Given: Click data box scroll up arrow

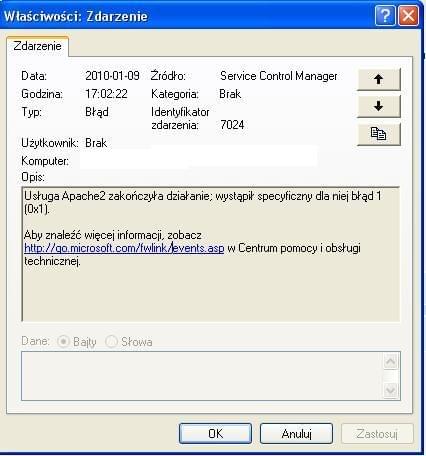Looking at the screenshot, I should [390, 361].
